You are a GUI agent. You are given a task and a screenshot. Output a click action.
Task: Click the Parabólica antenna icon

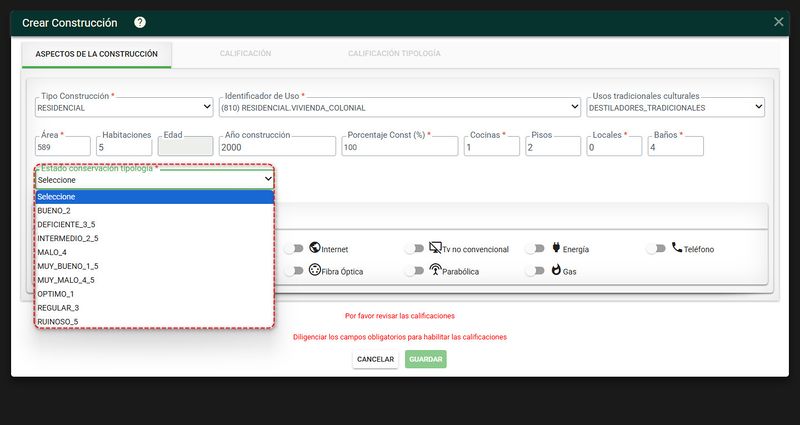pyautogui.click(x=435, y=270)
